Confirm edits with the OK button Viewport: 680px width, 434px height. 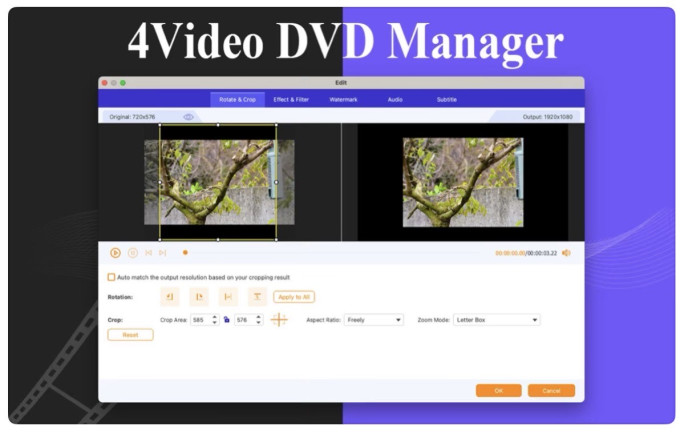click(499, 391)
